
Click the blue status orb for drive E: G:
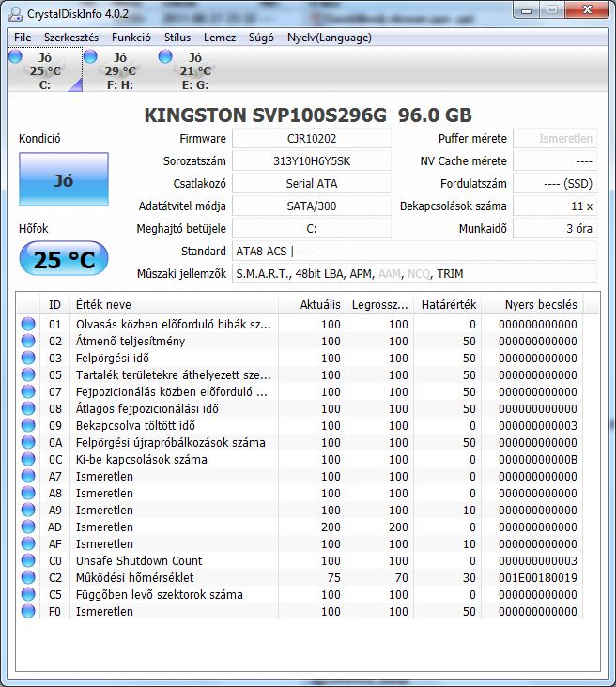point(165,56)
